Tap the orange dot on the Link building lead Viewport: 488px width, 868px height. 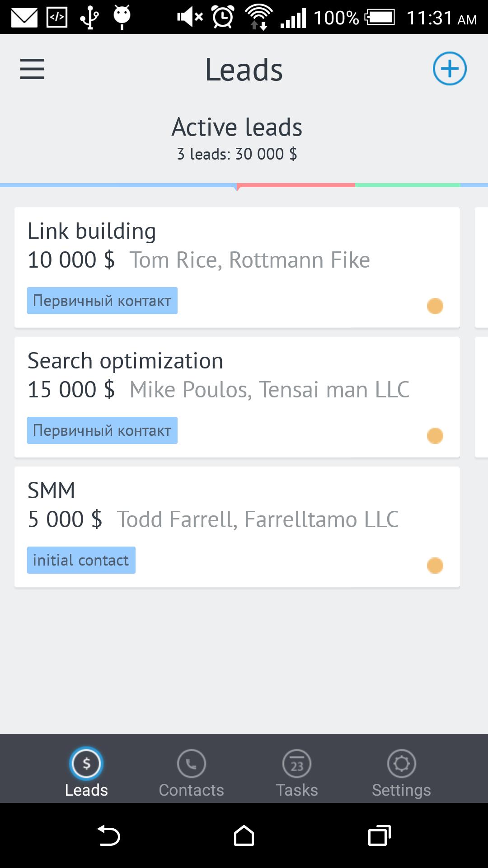coord(435,306)
